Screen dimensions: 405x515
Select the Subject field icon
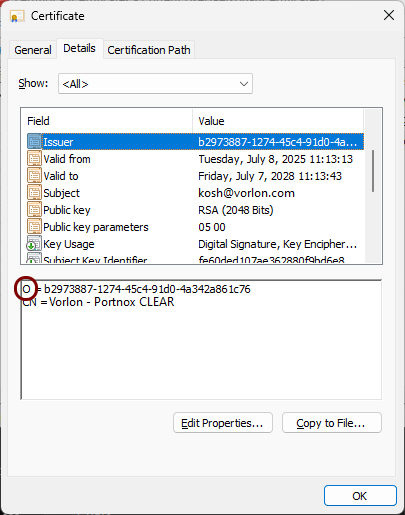pyautogui.click(x=34, y=193)
